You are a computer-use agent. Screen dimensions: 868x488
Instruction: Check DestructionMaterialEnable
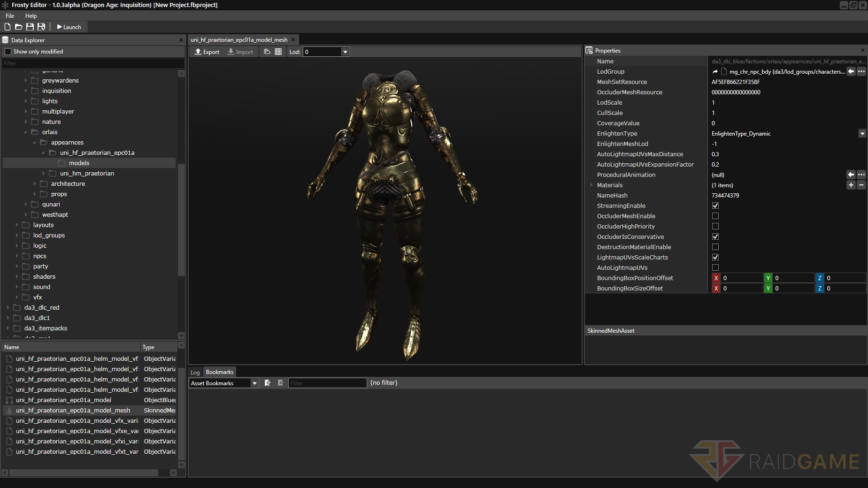(715, 247)
